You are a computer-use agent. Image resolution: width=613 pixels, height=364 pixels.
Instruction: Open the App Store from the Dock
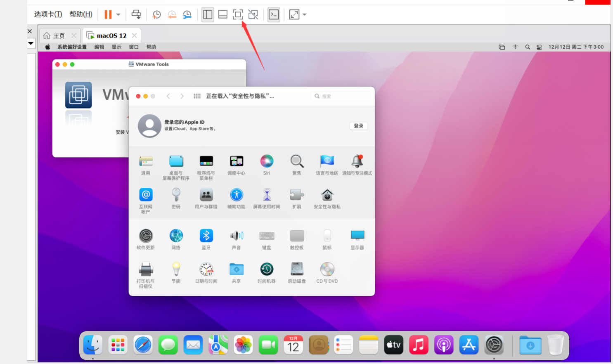[469, 345]
